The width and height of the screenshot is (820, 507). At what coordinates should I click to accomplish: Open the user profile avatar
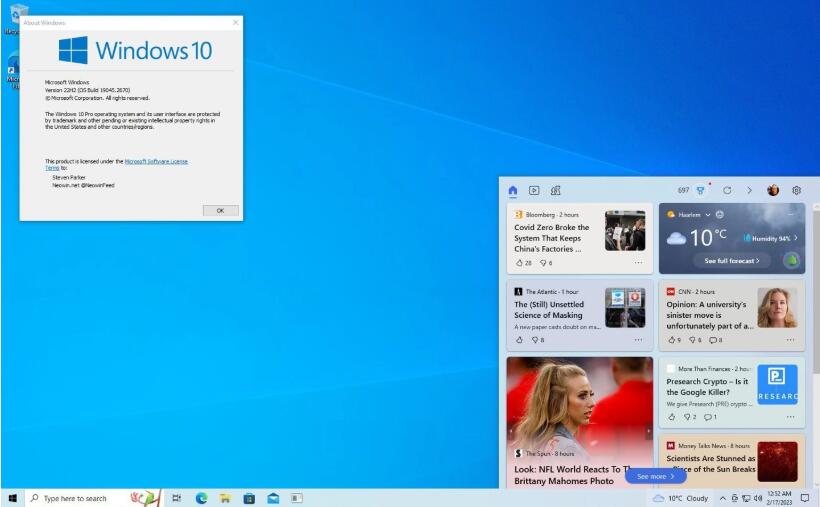tap(773, 190)
